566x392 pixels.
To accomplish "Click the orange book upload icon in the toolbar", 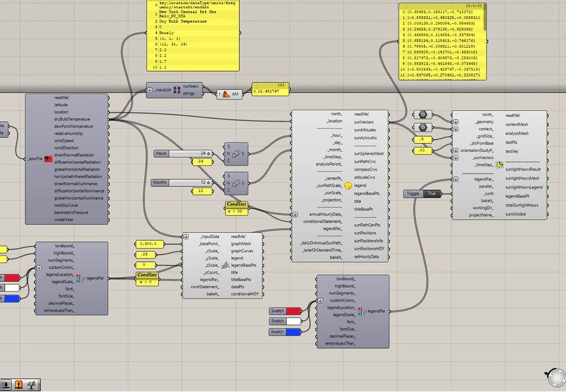I will (x=18, y=384).
